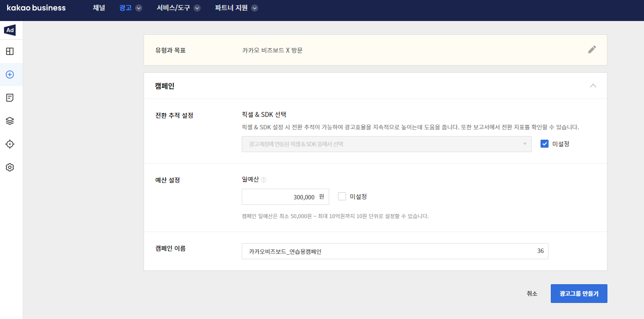Click the 캠페인 이름 input field

[395, 251]
